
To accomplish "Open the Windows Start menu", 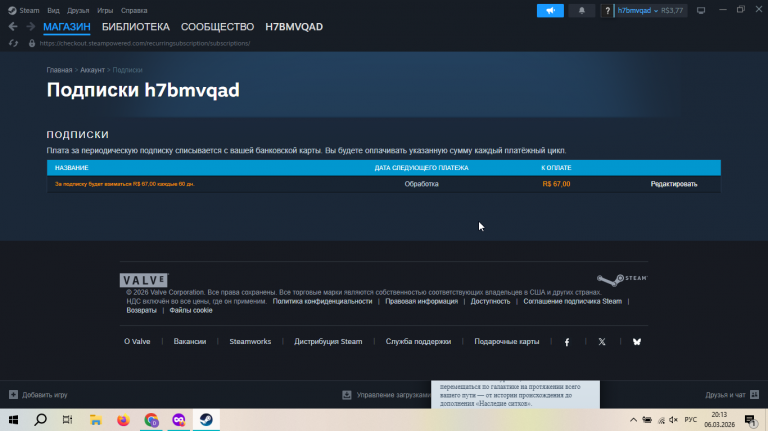I will click(13, 420).
